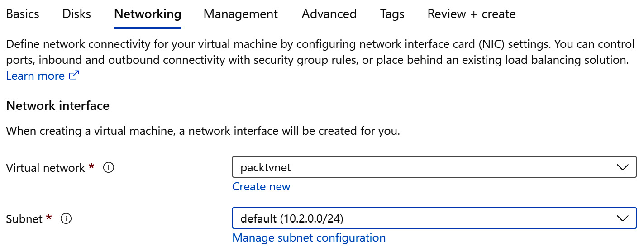Switch to the Tags tab
Viewport: 644px width, 251px height.
tap(392, 14)
